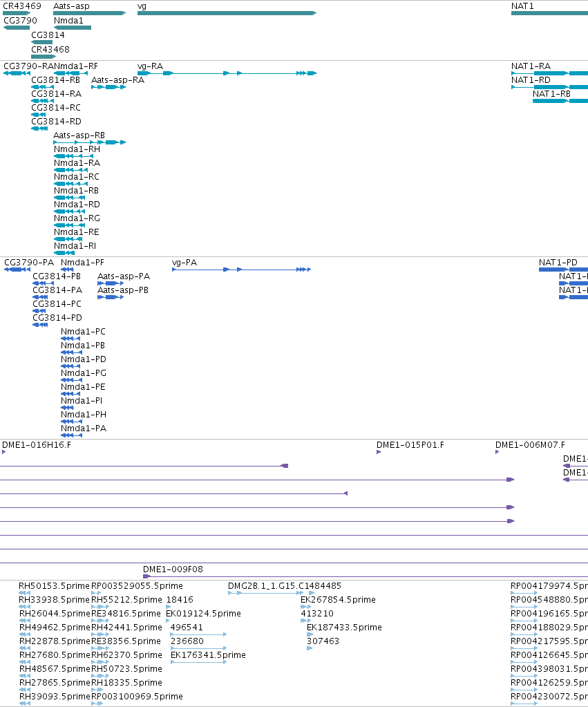Select EST feature labeled 496541
Viewport: 588px width, 707px height.
click(187, 628)
